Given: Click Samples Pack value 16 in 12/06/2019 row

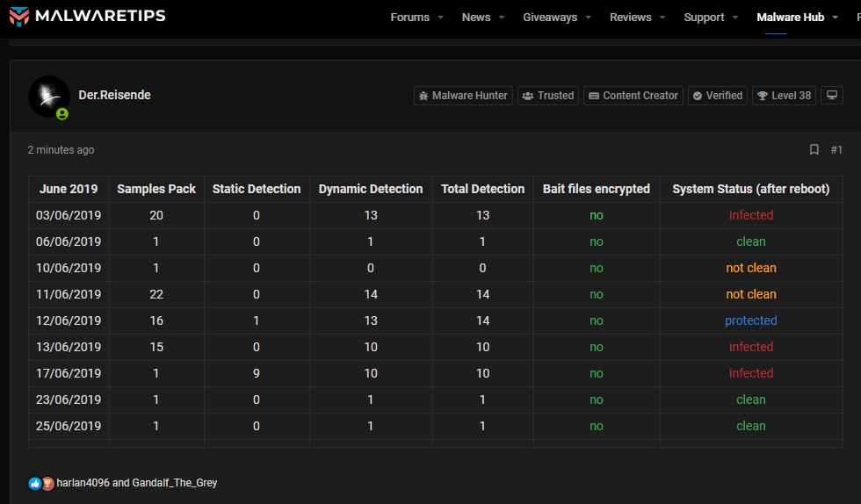Looking at the screenshot, I should pos(156,320).
